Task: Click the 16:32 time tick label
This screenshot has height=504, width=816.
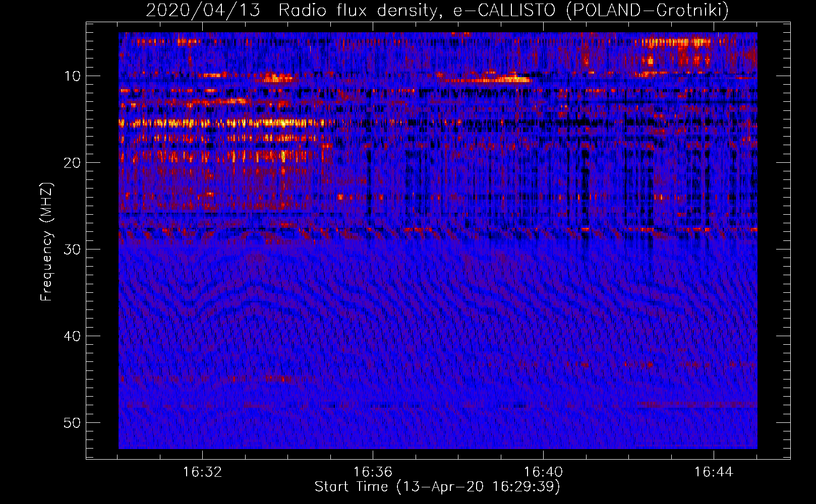Action: pos(202,472)
